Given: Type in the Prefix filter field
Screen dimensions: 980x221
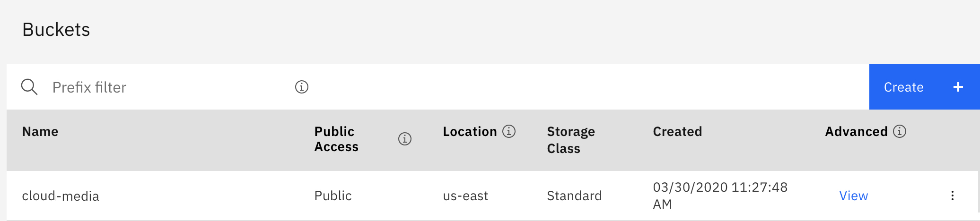Looking at the screenshot, I should tap(166, 87).
